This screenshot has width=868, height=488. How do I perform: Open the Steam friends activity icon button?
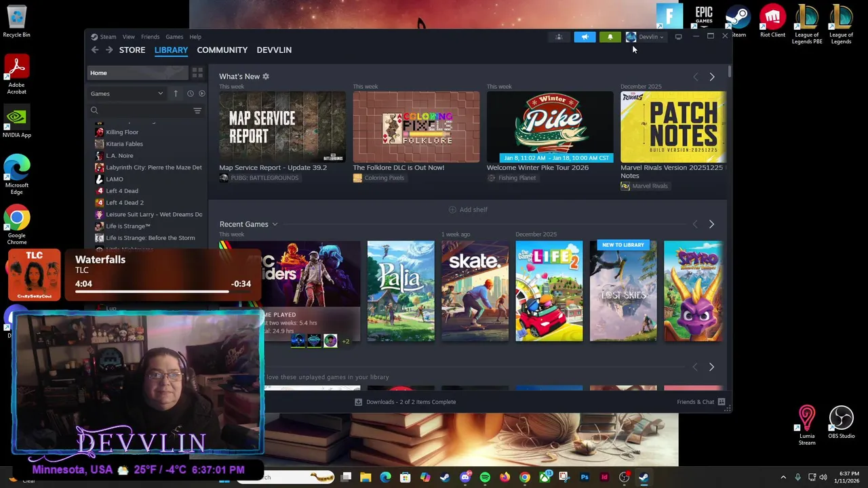tap(559, 37)
